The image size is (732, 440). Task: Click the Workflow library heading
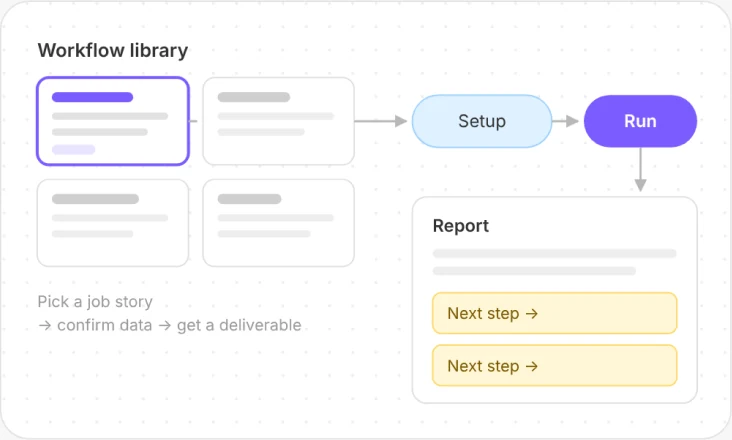(x=113, y=50)
